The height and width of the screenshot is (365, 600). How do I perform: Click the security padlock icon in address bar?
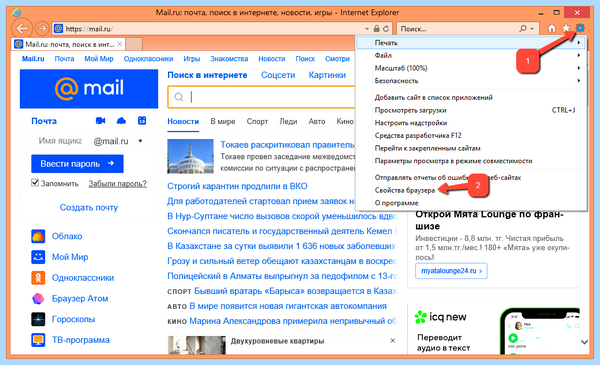(377, 29)
